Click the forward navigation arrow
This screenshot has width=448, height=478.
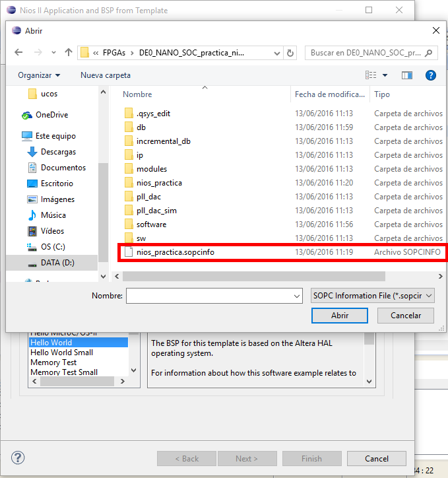[x=38, y=52]
